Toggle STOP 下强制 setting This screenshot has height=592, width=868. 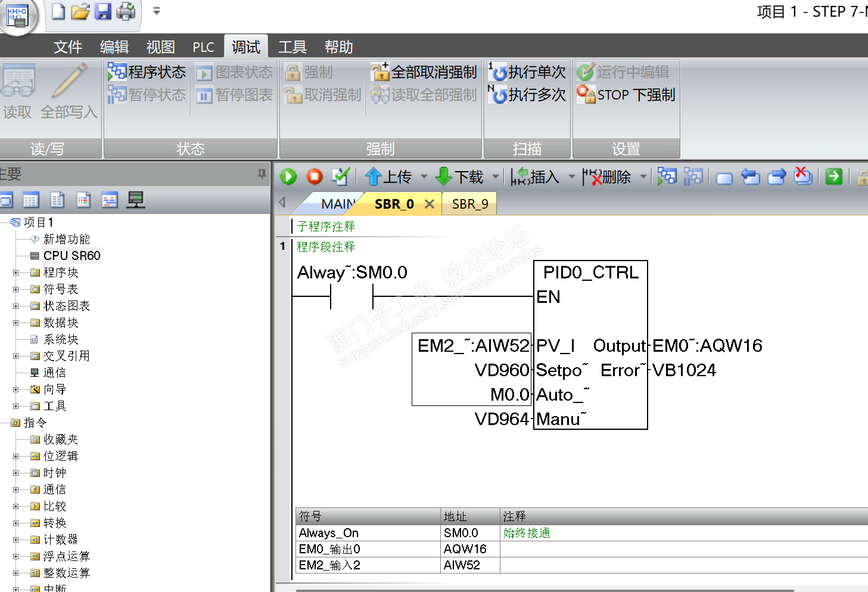coord(626,95)
